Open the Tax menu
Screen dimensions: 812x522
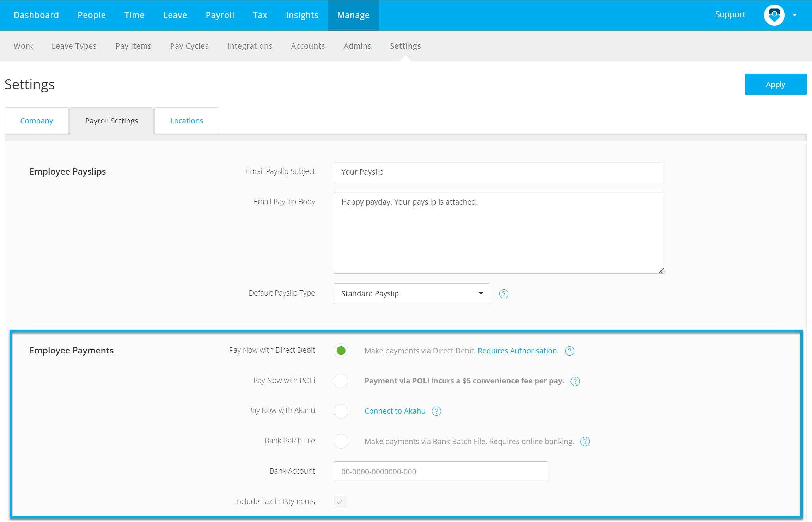coord(260,15)
